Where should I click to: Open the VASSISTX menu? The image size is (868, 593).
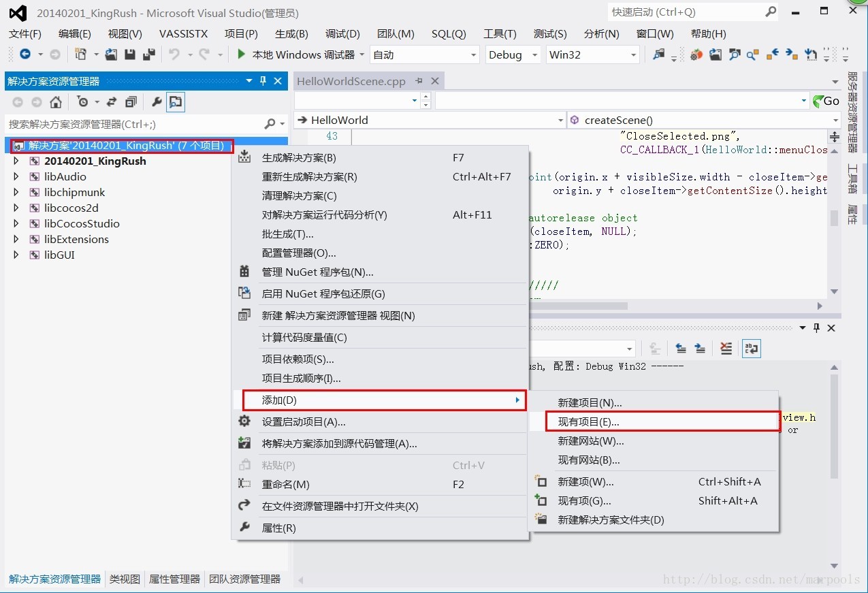click(x=183, y=33)
